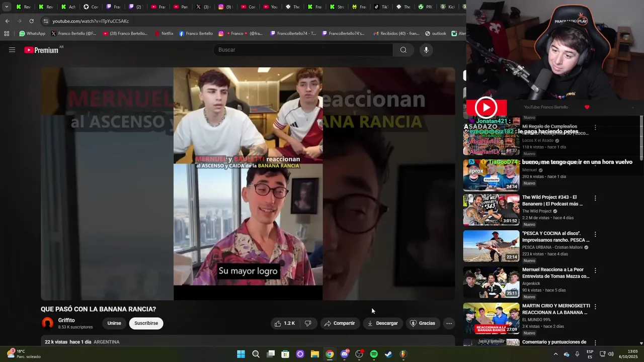
Task: Click the red play button overlay
Action: [486, 107]
